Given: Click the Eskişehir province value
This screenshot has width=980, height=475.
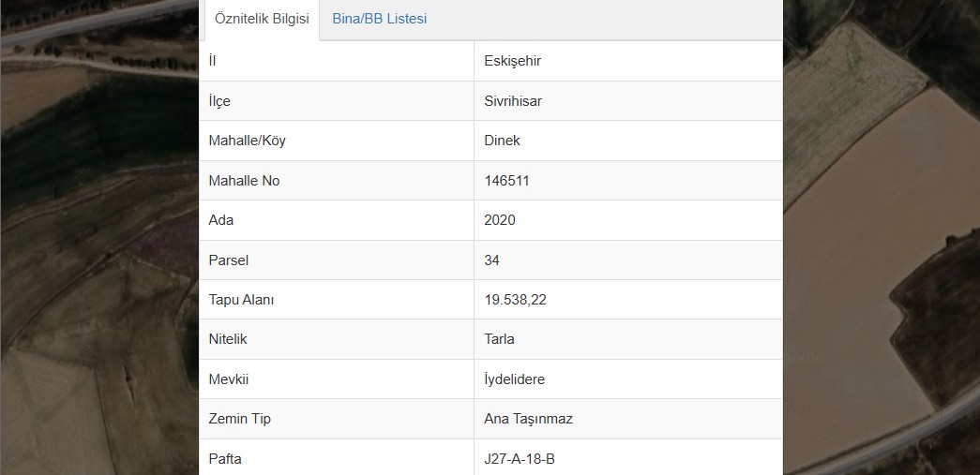Looking at the screenshot, I should (x=512, y=61).
